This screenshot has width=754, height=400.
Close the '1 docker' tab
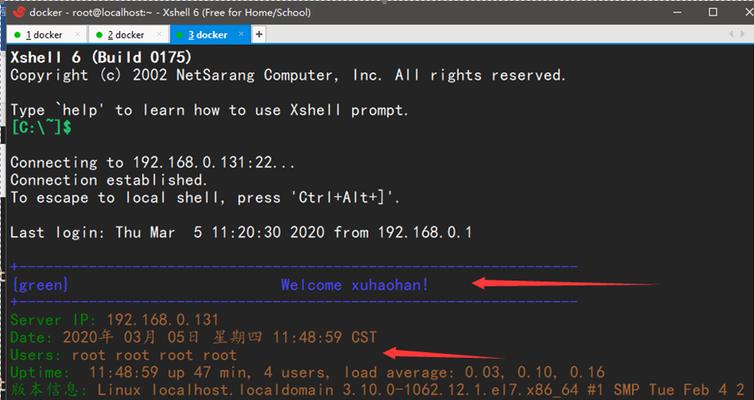pyautogui.click(x=77, y=35)
